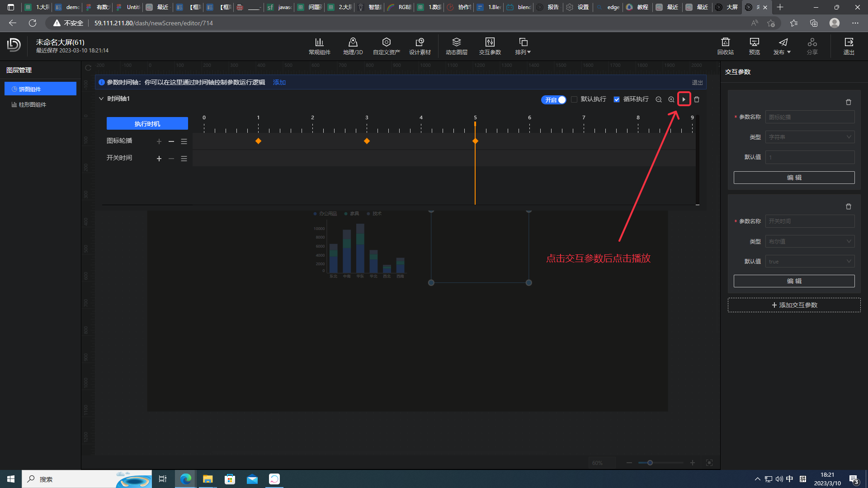The height and width of the screenshot is (488, 868).
Task: Zoom out the timeline
Action: 659,99
